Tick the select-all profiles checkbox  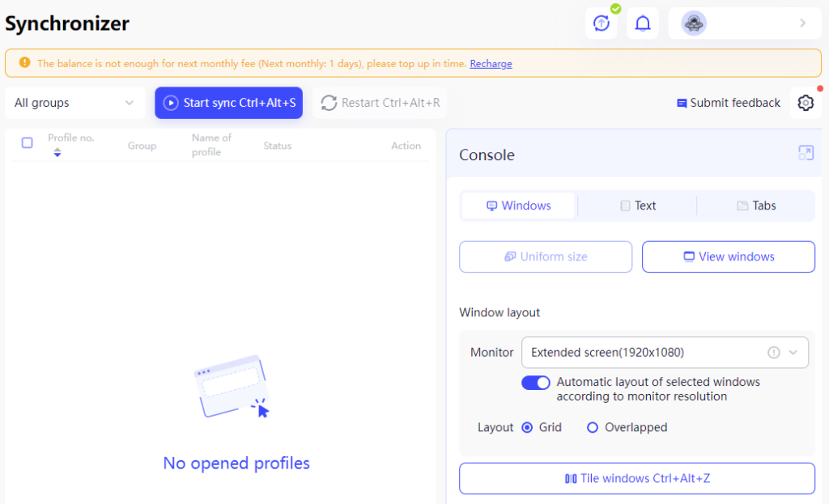click(x=27, y=142)
